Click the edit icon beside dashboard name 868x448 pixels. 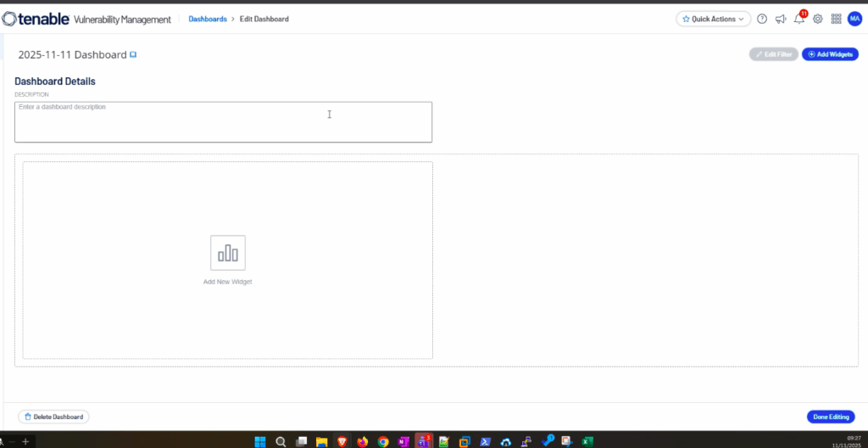pos(133,54)
